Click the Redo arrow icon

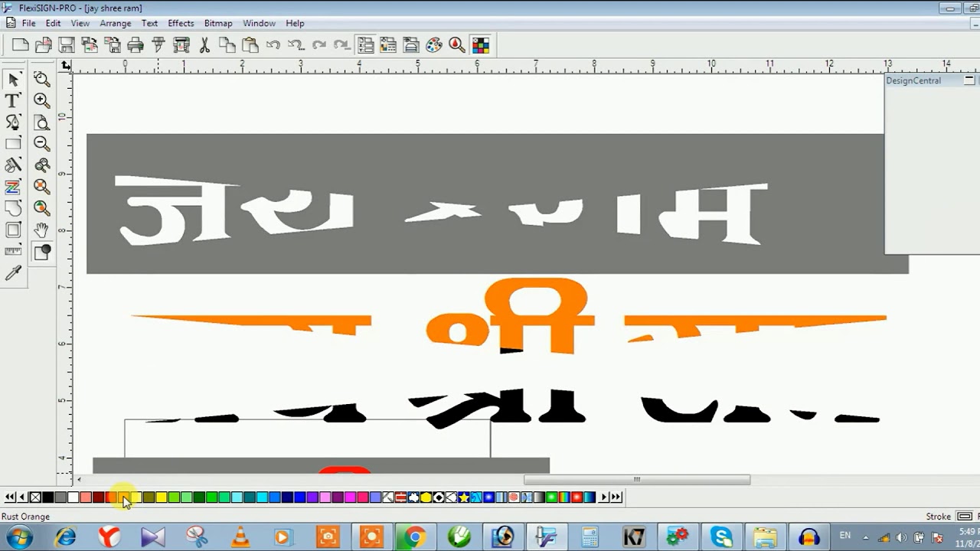point(319,45)
